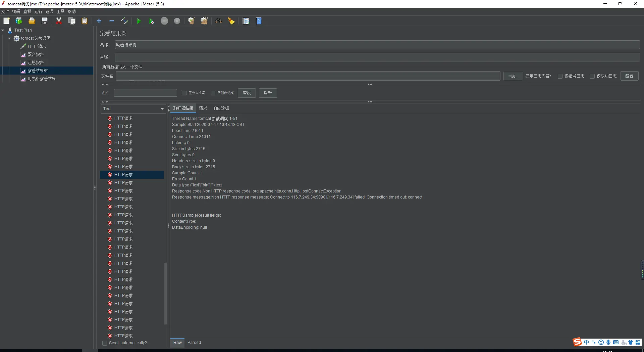Open the 运行 menu
Image resolution: width=644 pixels, height=352 pixels.
click(39, 11)
